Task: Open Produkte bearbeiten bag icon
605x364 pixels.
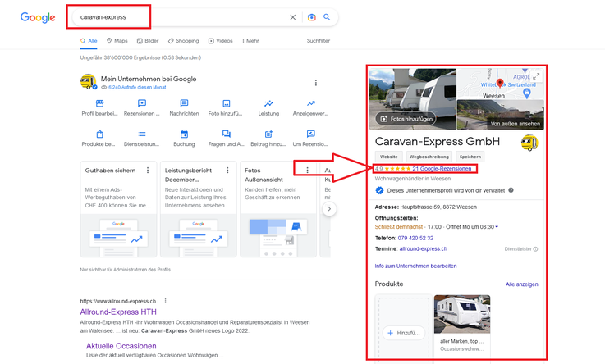Action: click(x=99, y=134)
